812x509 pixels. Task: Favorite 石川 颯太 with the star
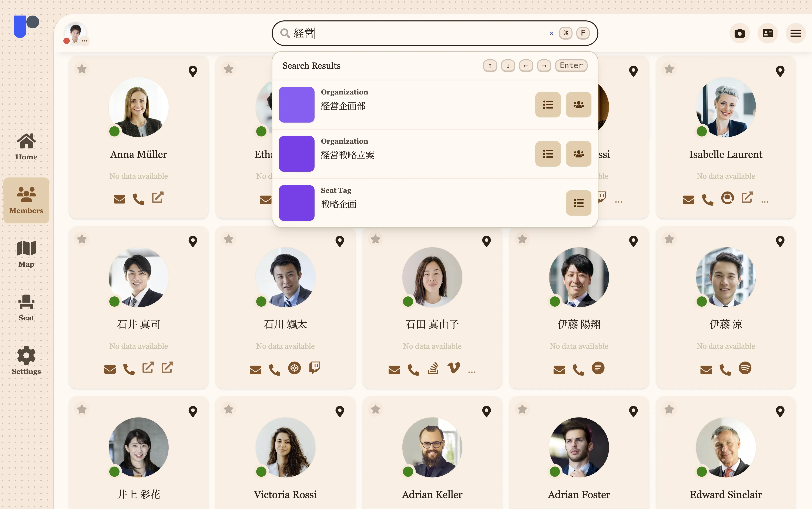click(229, 239)
